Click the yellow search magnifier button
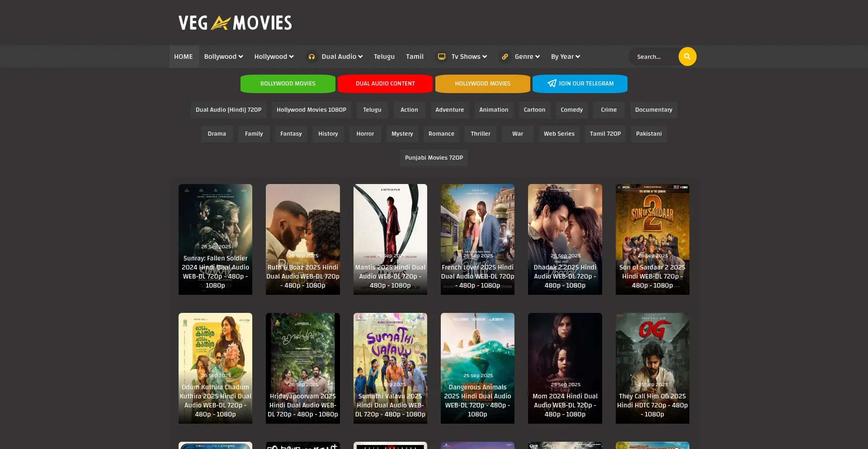 click(687, 57)
